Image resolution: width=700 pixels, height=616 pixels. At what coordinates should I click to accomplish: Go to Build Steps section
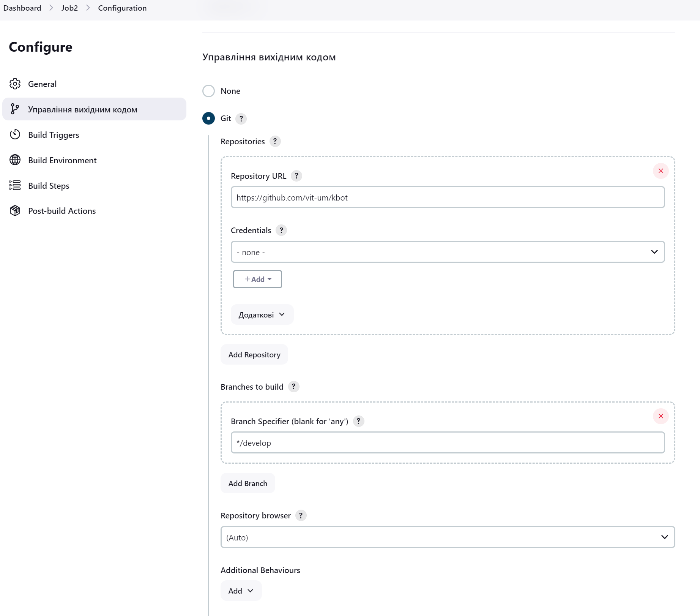click(x=94, y=186)
